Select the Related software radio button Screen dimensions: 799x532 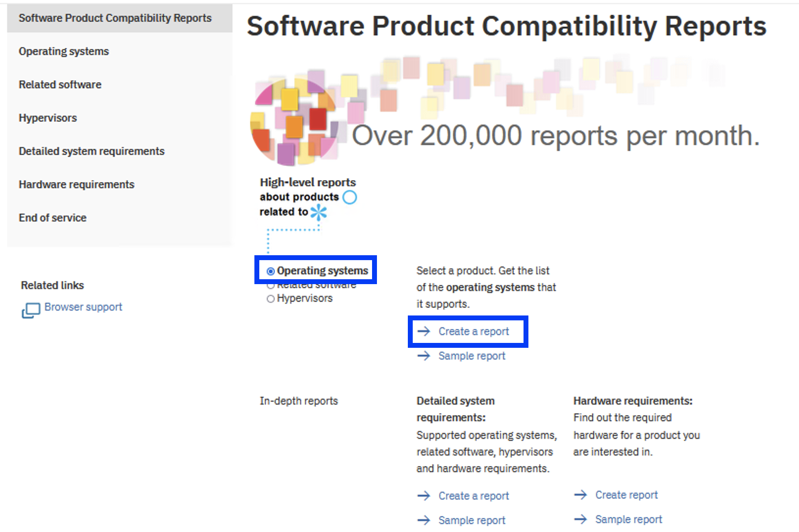[x=271, y=286]
